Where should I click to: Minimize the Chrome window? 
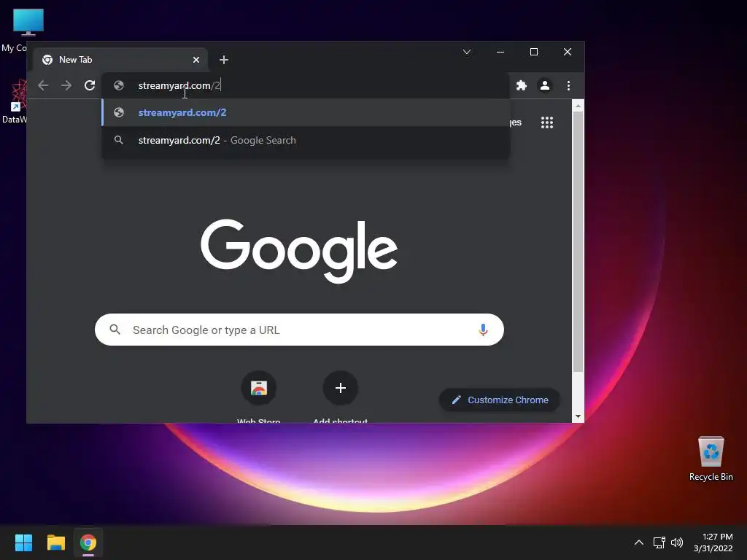point(500,52)
